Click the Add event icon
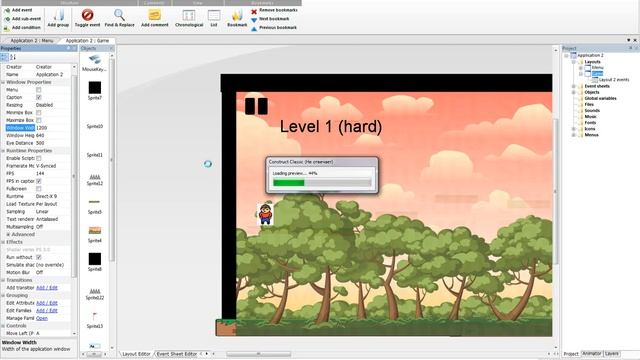 [7, 10]
